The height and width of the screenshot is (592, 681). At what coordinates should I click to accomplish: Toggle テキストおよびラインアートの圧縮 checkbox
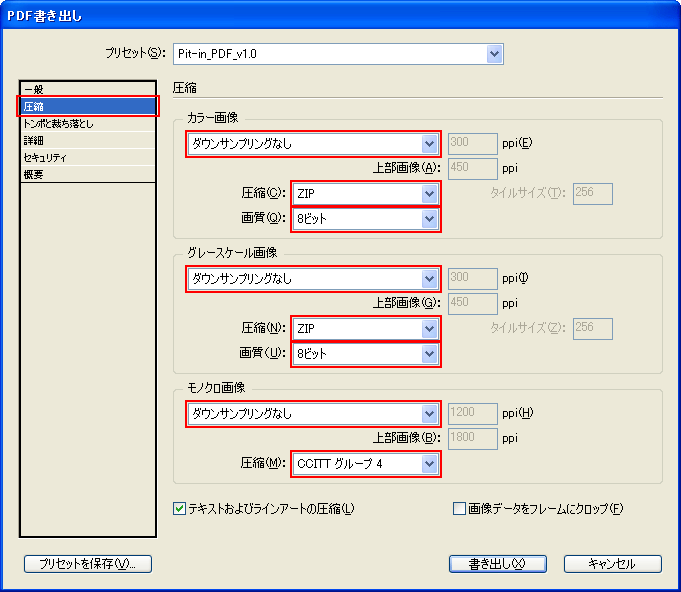(x=179, y=509)
